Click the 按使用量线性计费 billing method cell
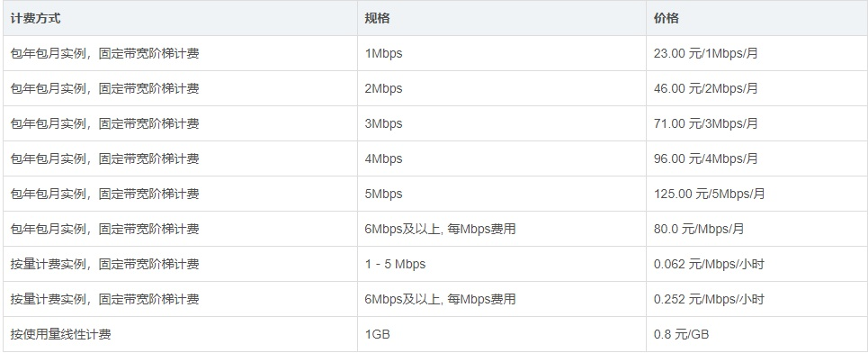The image size is (868, 353). click(x=180, y=334)
